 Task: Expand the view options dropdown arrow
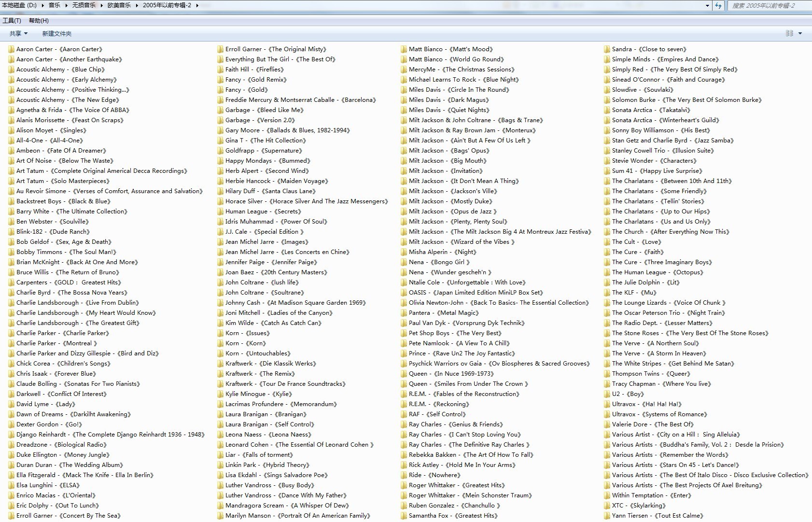pos(800,33)
